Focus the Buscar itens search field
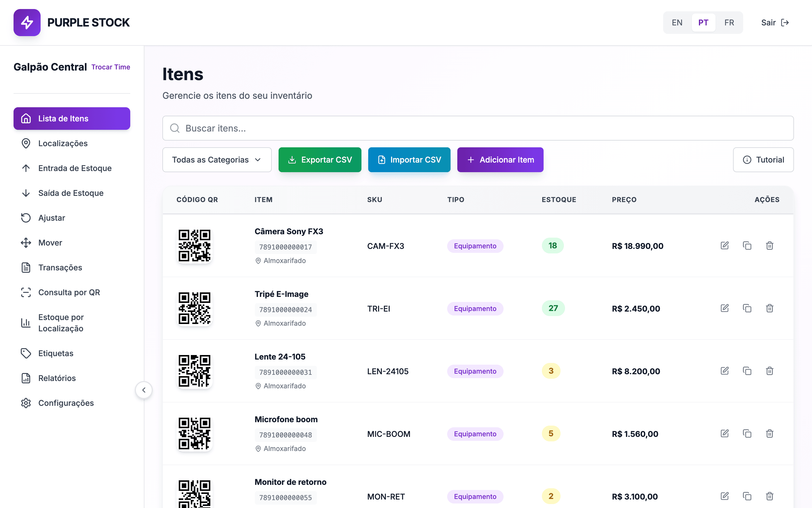This screenshot has width=812, height=508. [478, 128]
